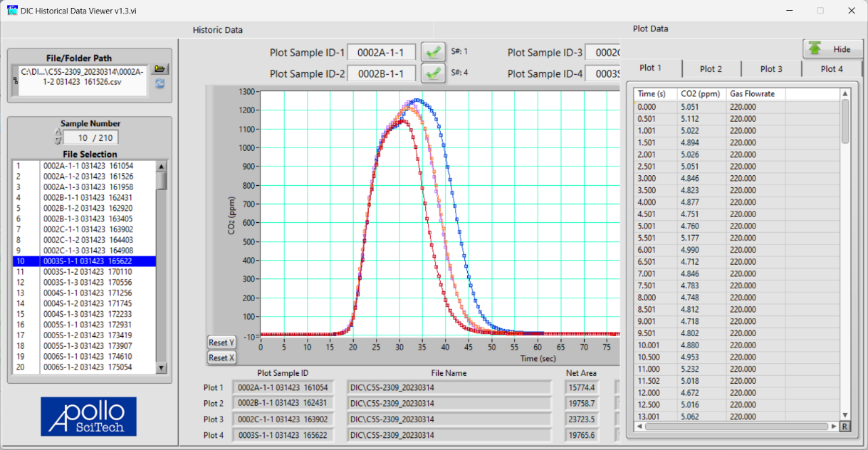
Task: Switch to the Plot 1 tab
Action: (651, 68)
